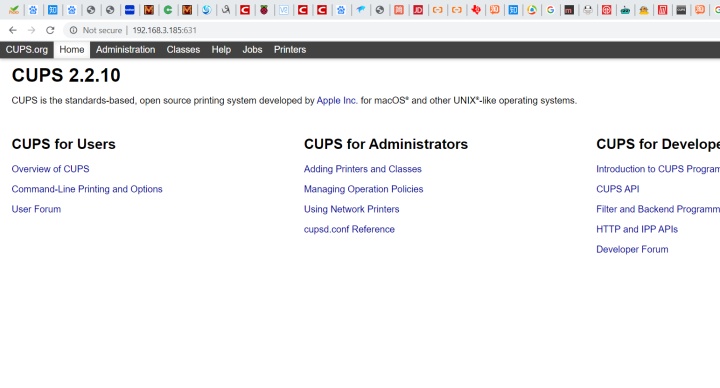Open Adding Printers and Classes link
This screenshot has height=388, width=720.
point(362,169)
